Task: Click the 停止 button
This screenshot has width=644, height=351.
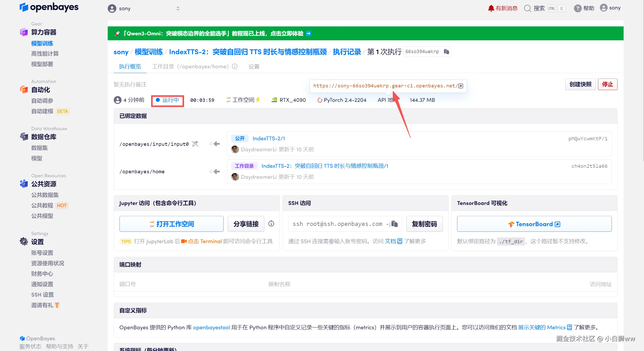Action: tap(607, 84)
